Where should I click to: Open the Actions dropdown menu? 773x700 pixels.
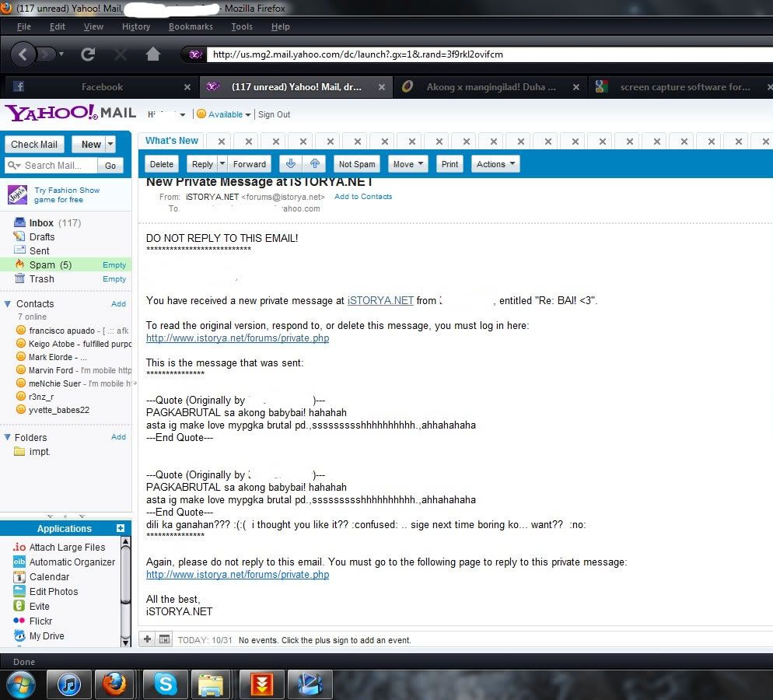[495, 164]
